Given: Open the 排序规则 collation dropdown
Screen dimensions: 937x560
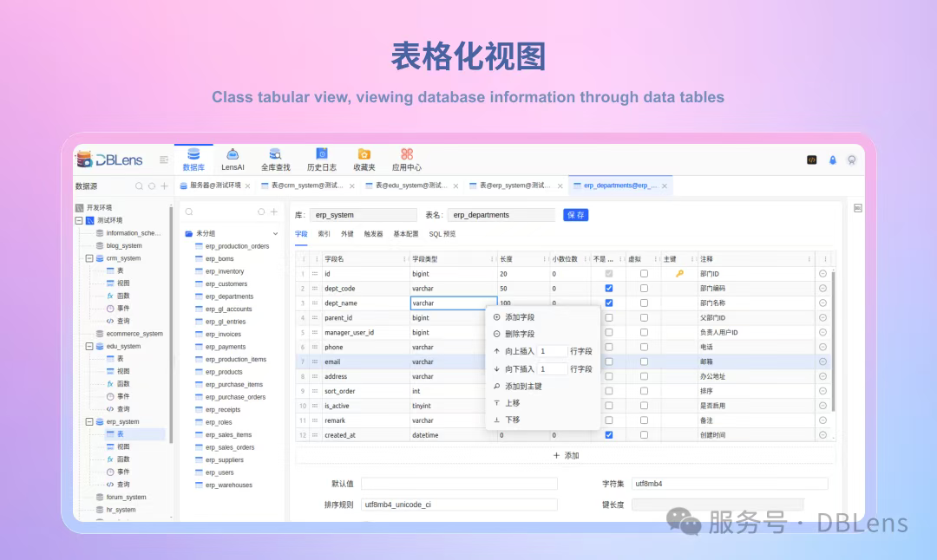Looking at the screenshot, I should pyautogui.click(x=460, y=504).
